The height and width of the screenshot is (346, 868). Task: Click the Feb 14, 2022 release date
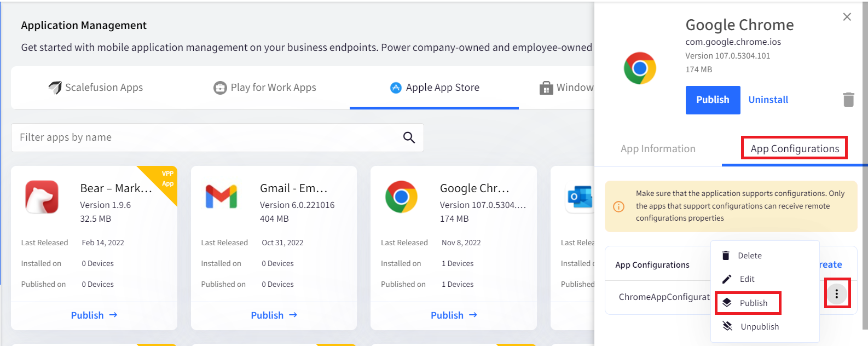pyautogui.click(x=103, y=243)
